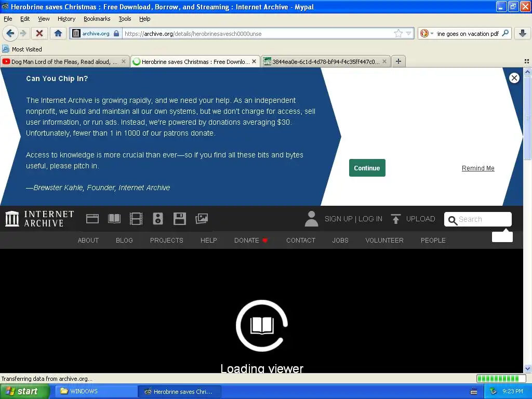Open the ABOUT link
This screenshot has width=532, height=399.
(88, 240)
